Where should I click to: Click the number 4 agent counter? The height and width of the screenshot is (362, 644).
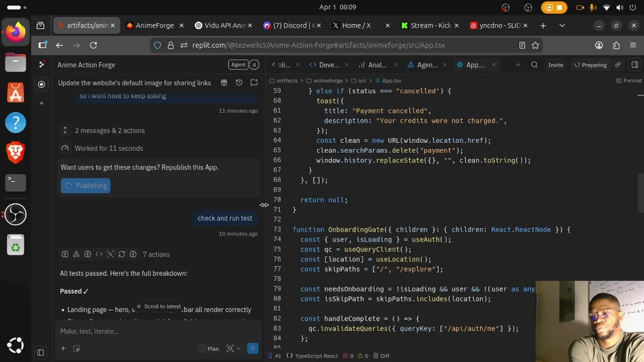[254, 64]
